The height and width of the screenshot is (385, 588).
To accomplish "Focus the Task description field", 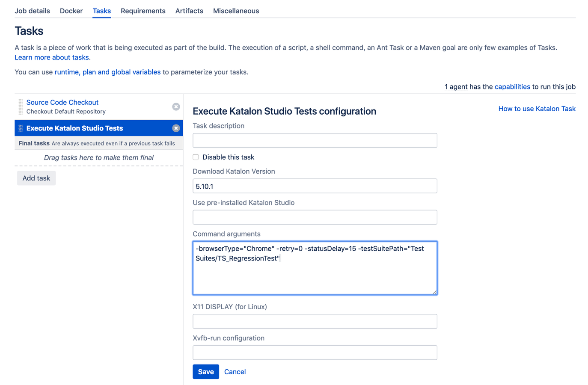I will click(x=315, y=140).
